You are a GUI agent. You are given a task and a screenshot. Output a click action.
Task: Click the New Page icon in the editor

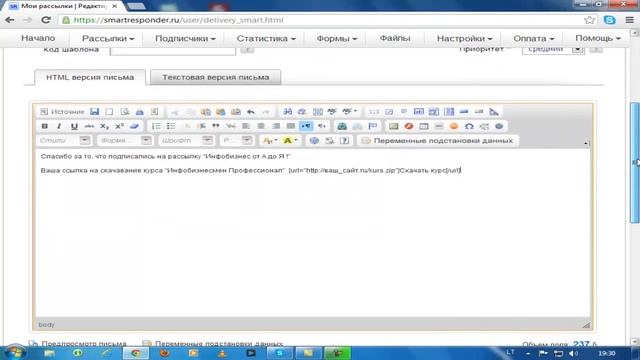click(109, 111)
